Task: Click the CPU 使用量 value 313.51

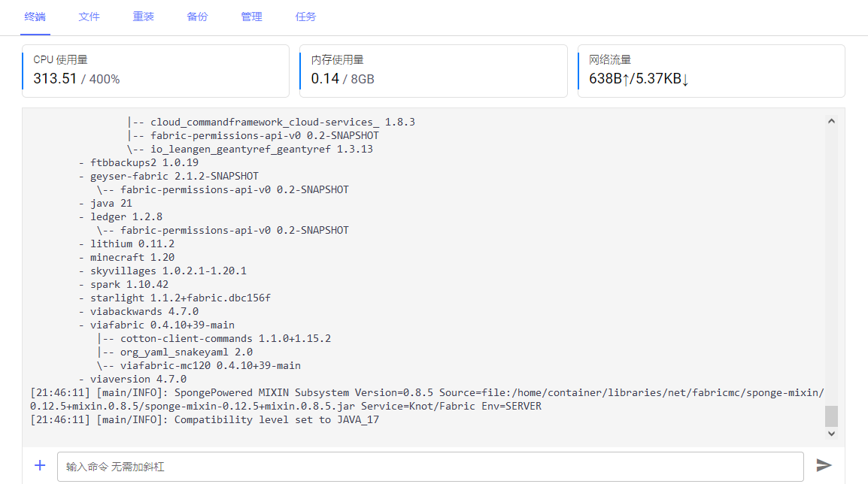Action: 55,79
